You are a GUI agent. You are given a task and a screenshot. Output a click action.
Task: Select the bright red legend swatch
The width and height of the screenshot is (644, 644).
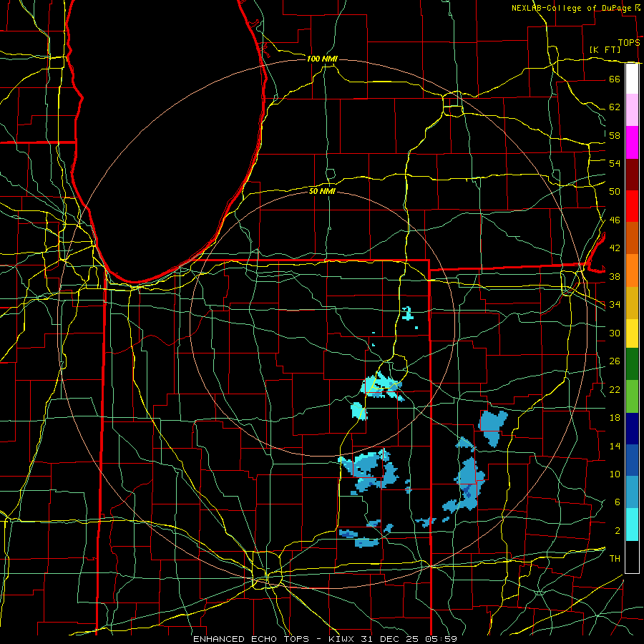click(x=632, y=206)
